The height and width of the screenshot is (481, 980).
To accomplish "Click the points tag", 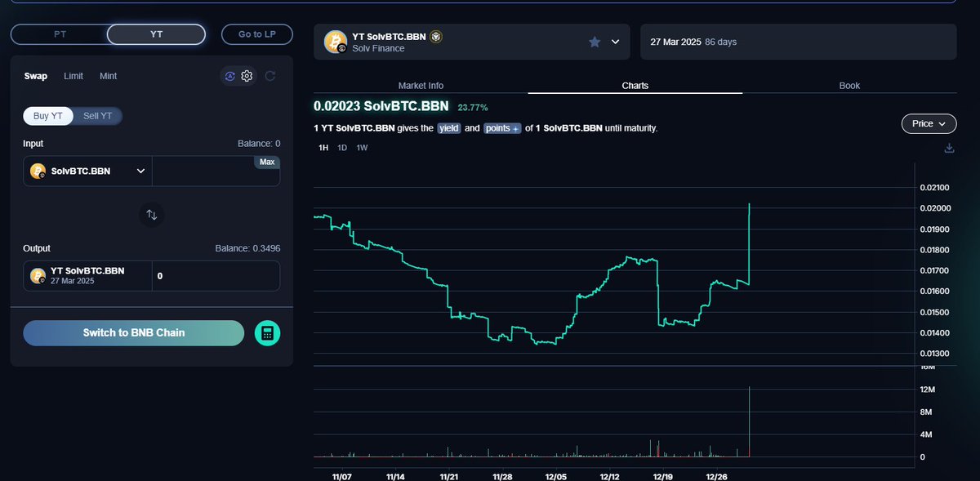I will pos(502,128).
